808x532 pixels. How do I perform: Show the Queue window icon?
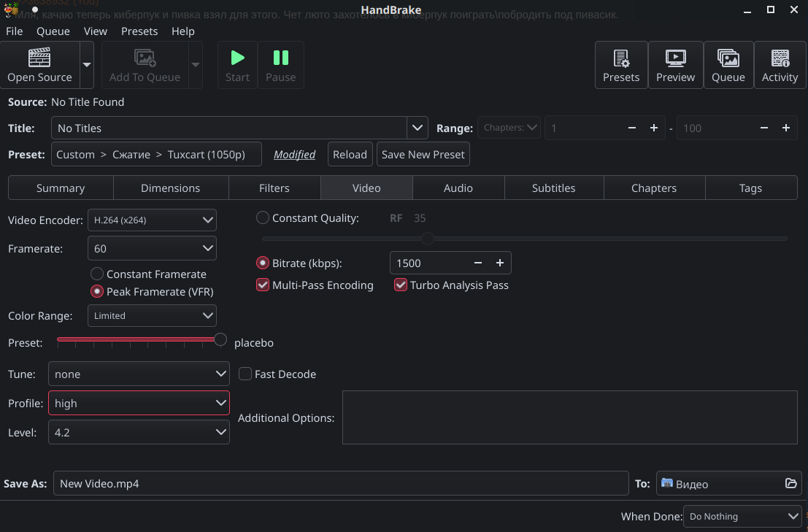click(x=728, y=58)
